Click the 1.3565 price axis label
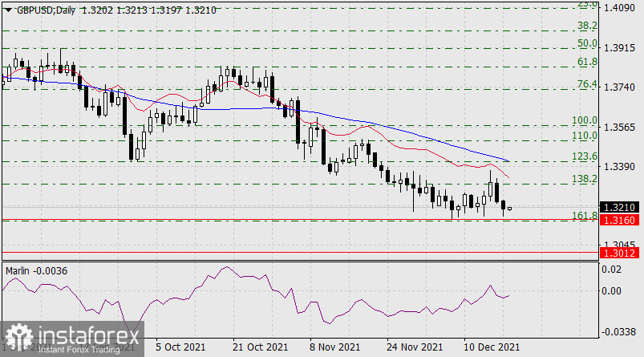Viewport: 644px width, 357px height. coord(620,128)
